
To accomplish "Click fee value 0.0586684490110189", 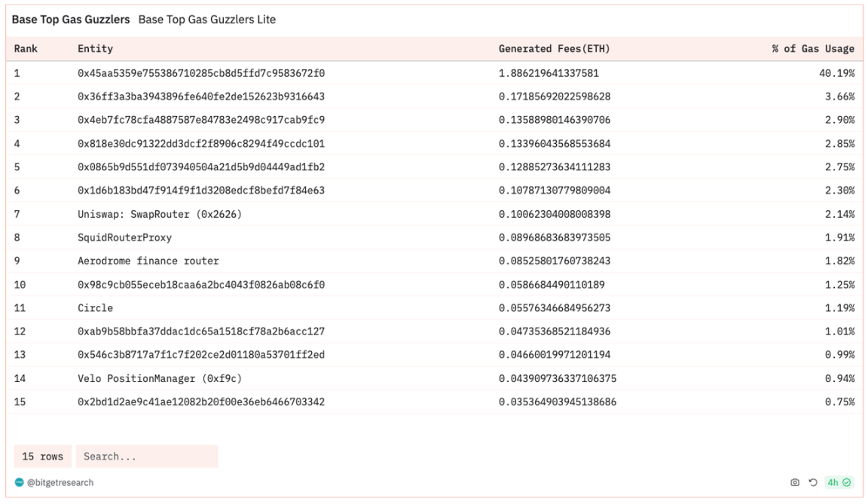I will point(552,284).
